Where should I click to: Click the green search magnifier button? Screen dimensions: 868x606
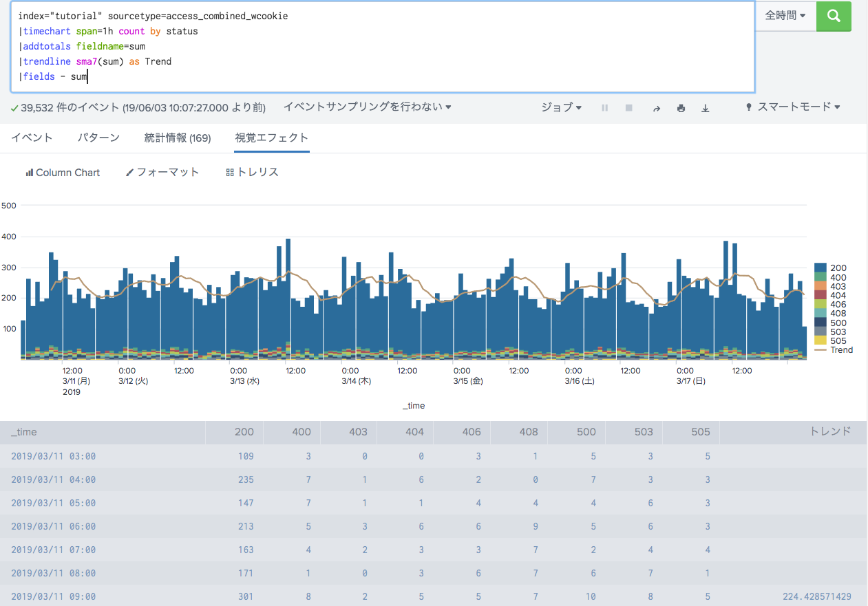(834, 16)
